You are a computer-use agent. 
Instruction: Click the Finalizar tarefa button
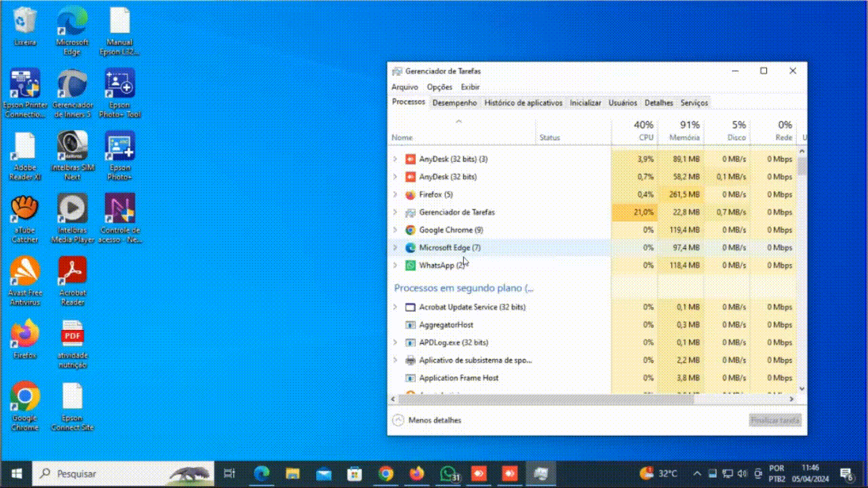775,420
